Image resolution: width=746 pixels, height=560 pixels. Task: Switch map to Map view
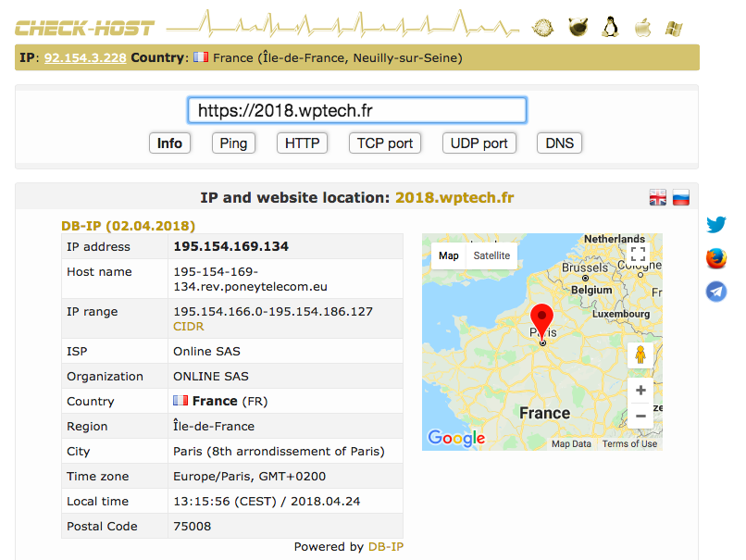pos(449,255)
